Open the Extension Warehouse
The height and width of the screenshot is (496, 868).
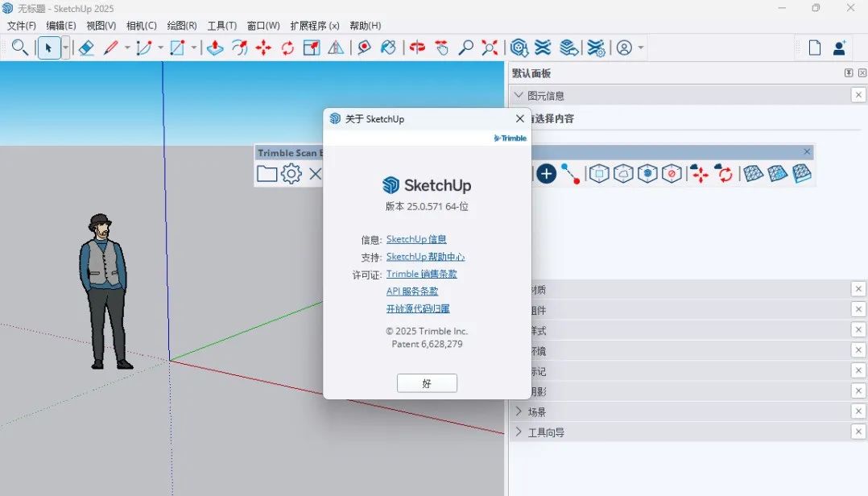543,48
